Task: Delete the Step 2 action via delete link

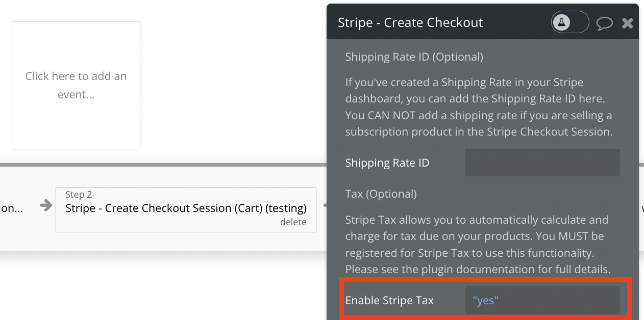Action: pos(293,222)
